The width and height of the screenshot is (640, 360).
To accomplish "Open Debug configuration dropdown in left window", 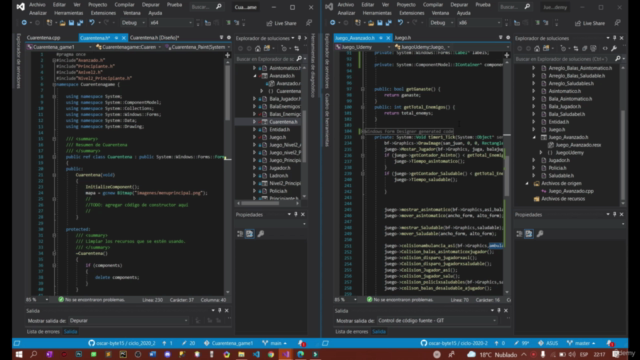I will pyautogui.click(x=133, y=23).
